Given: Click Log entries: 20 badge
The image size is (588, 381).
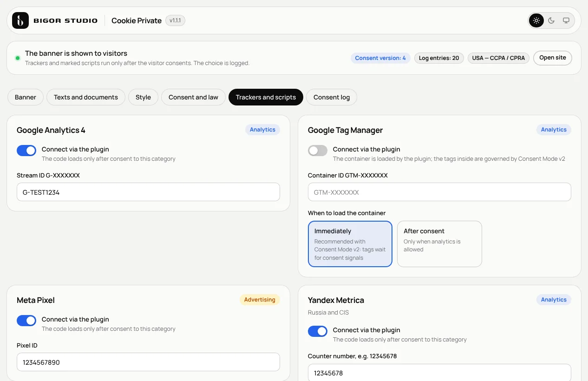Looking at the screenshot, I should click(439, 58).
